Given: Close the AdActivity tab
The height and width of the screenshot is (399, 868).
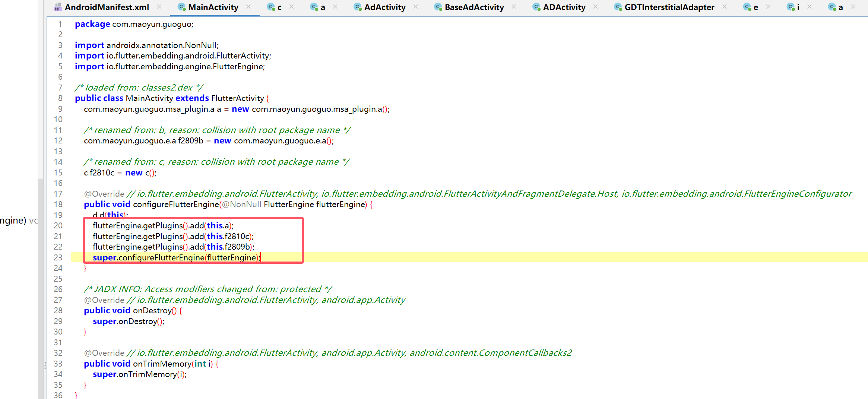Looking at the screenshot, I should [x=415, y=7].
